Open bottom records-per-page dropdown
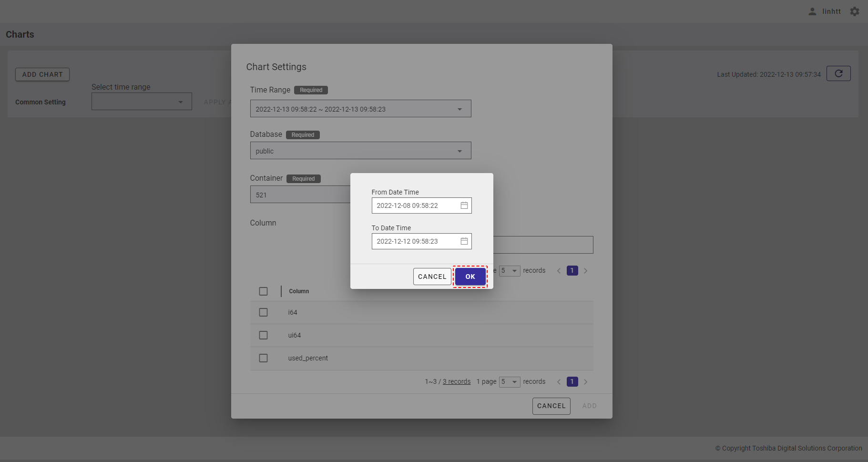The width and height of the screenshot is (868, 462). tap(509, 382)
